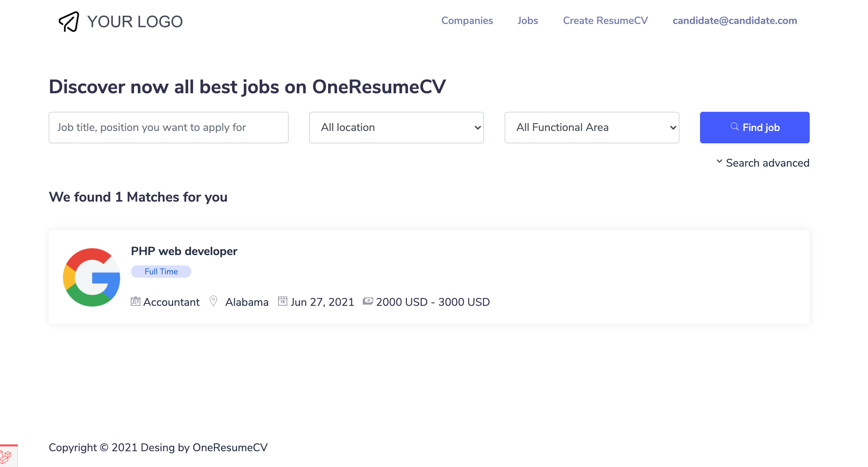Click the paper plane logo icon

pos(69,22)
